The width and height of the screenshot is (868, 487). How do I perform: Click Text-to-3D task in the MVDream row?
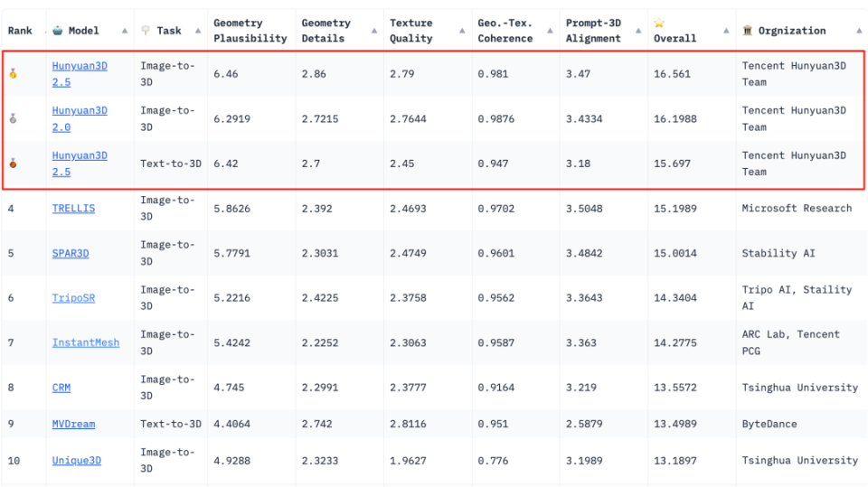171,424
